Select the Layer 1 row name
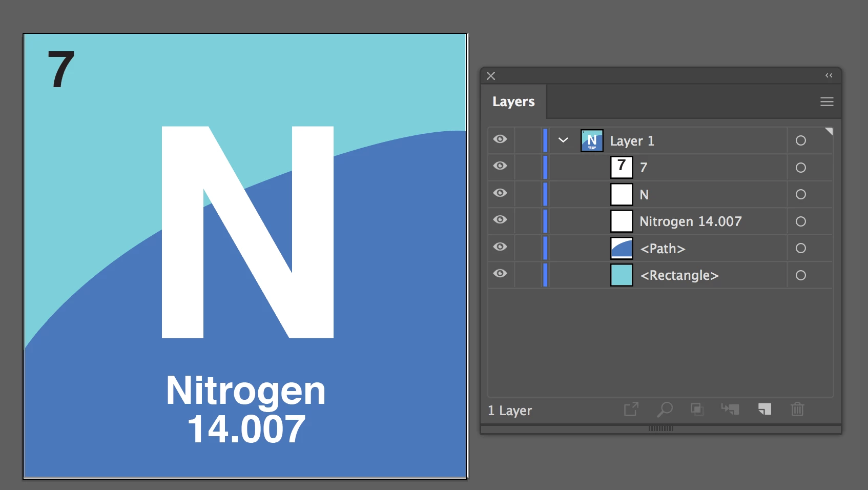The image size is (868, 490). point(632,141)
